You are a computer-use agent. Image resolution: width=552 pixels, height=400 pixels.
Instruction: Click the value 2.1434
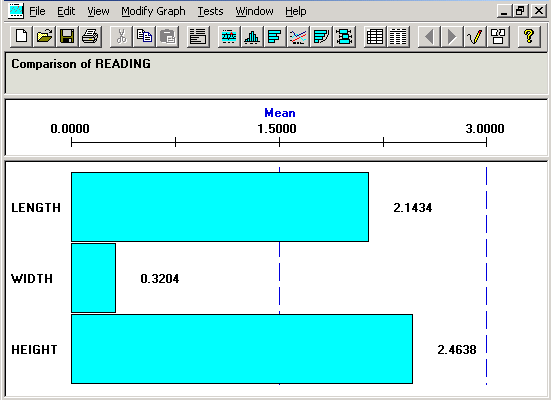413,208
